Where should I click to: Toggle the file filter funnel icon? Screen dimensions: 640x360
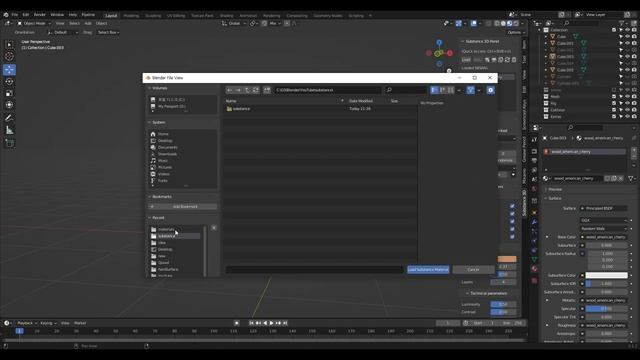pyautogui.click(x=471, y=90)
